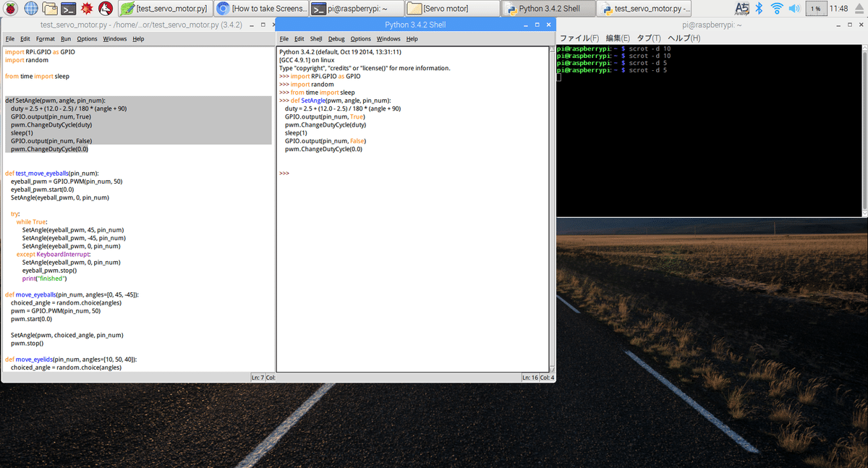Open Help menu in the editor window
Viewport: 868px width, 468px height.
[x=138, y=38]
